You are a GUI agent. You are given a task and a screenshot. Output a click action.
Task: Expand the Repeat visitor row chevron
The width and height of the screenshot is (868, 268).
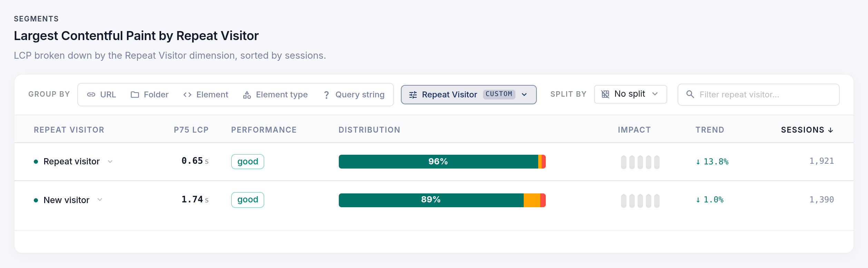(110, 162)
